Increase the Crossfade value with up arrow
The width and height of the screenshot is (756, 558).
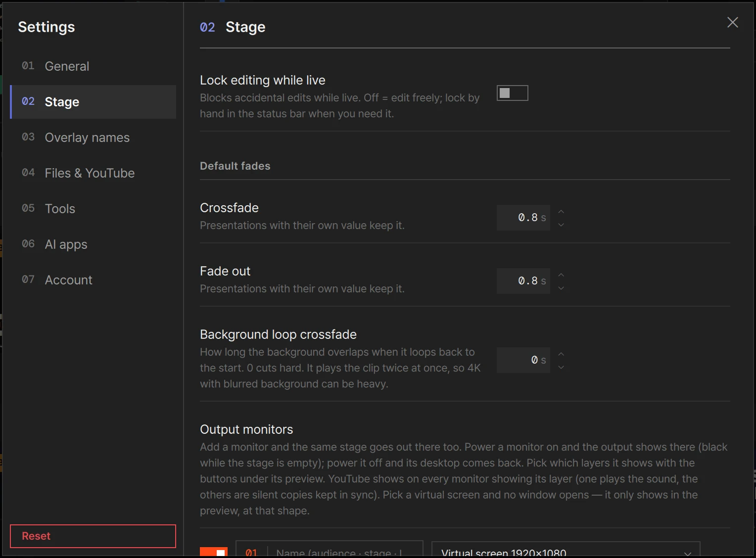coord(561,212)
